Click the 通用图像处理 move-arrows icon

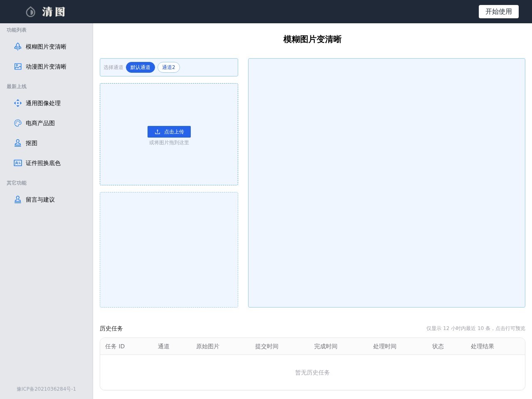click(18, 103)
